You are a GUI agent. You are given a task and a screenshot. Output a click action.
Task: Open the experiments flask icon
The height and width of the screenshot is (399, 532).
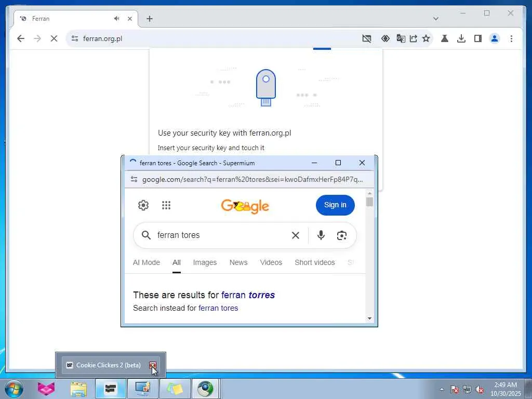tap(445, 38)
